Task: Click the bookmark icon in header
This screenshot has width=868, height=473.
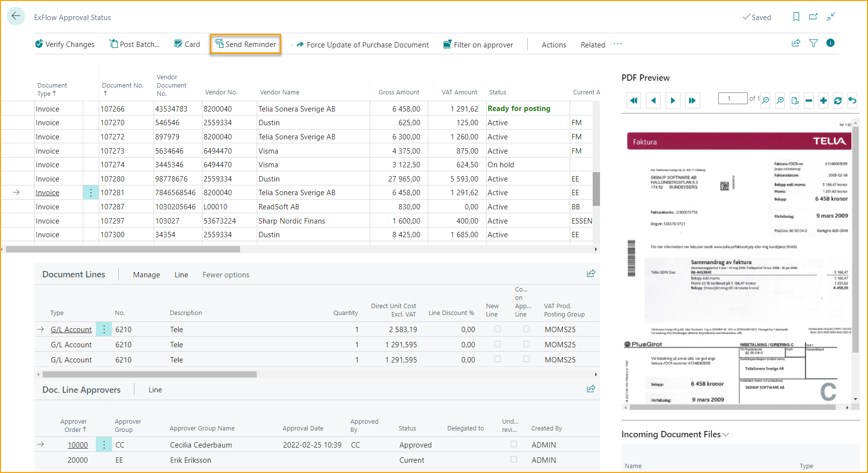Action: pyautogui.click(x=796, y=17)
